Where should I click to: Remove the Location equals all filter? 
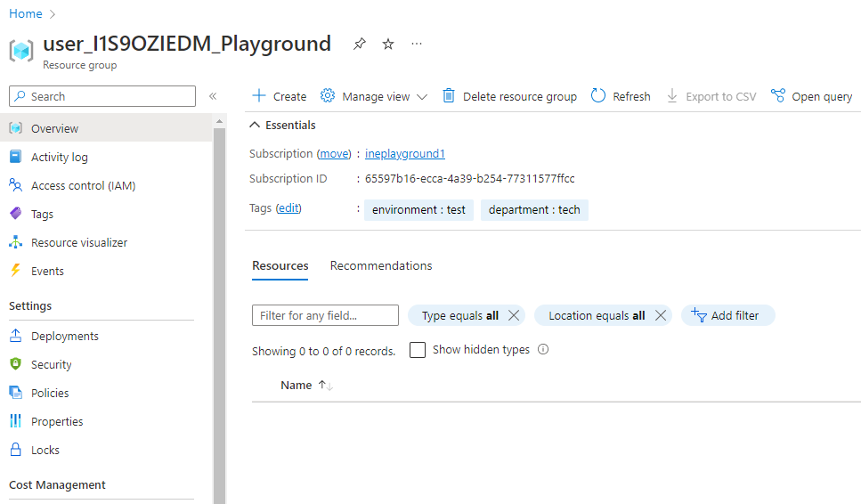pyautogui.click(x=661, y=315)
